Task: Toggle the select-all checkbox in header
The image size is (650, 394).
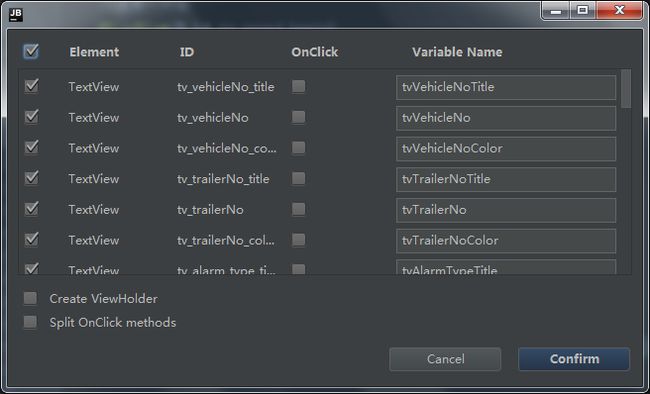Action: (31, 52)
